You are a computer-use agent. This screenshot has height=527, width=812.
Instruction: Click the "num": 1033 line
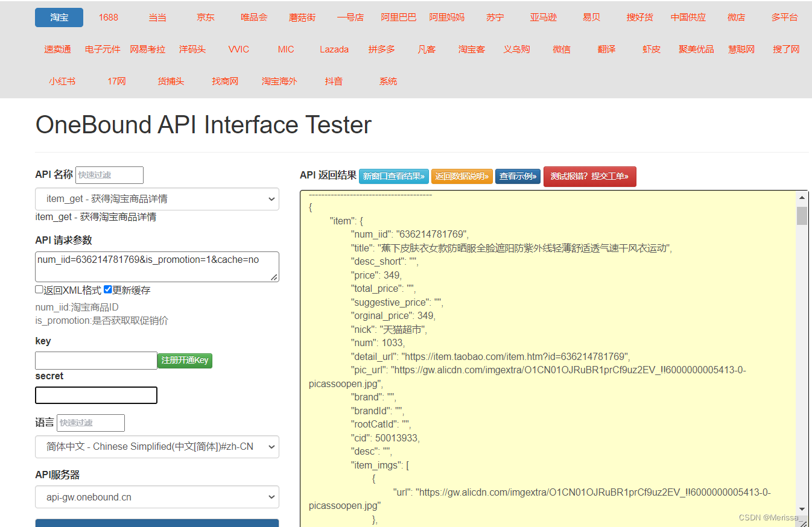[378, 343]
